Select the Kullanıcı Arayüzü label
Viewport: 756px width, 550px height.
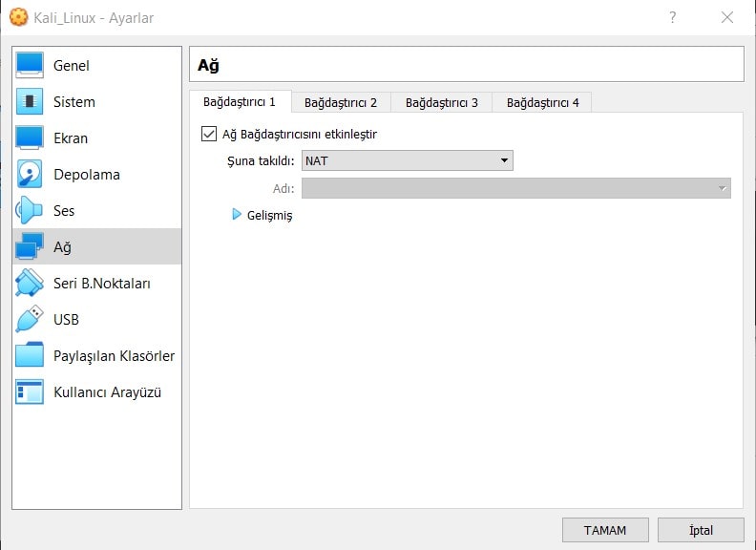(x=108, y=392)
